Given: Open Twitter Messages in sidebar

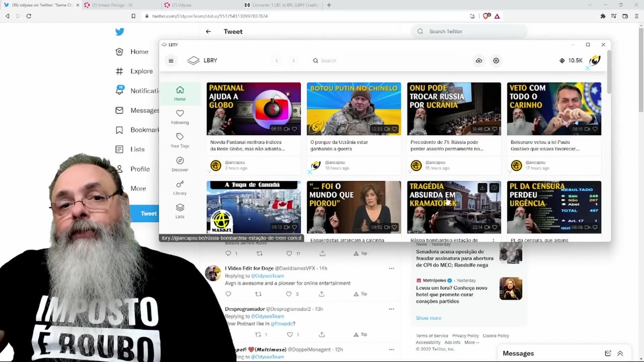Looking at the screenshot, I should [137, 111].
